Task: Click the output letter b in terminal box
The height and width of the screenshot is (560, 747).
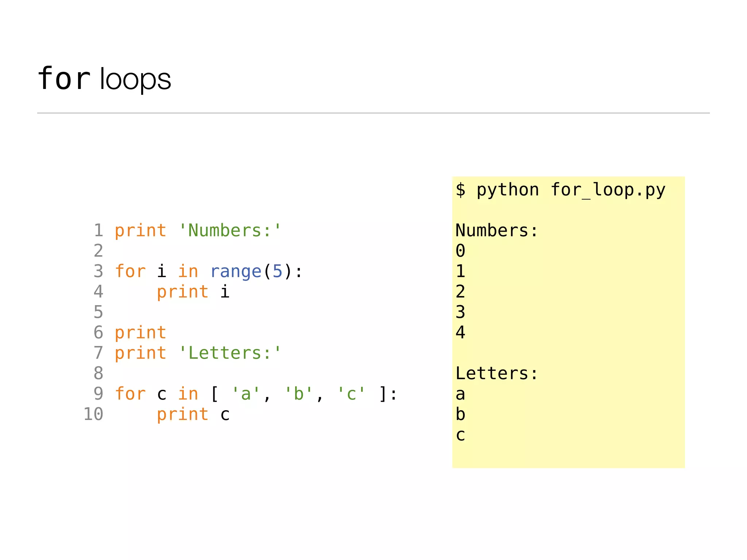Action: 460,414
